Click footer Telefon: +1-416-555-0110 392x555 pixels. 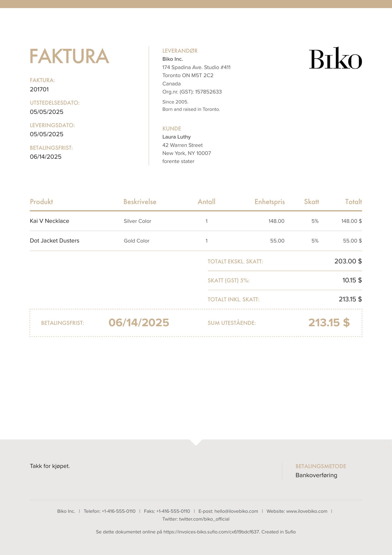(109, 511)
